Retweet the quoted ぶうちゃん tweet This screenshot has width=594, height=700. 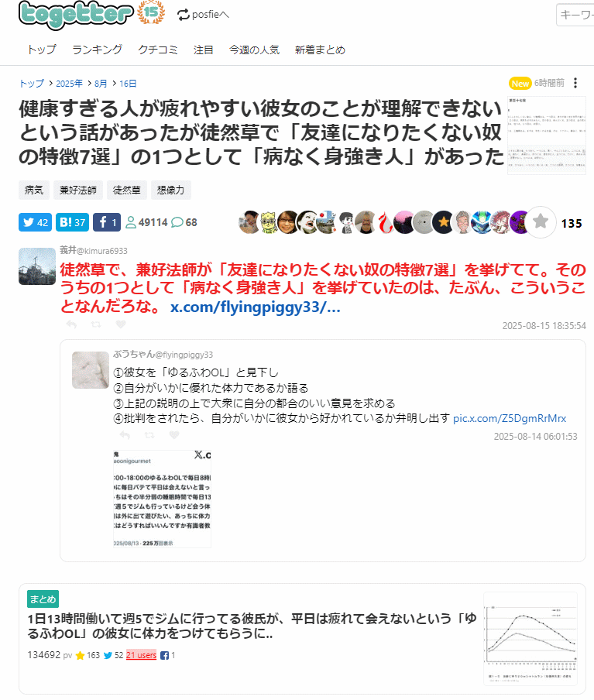pyautogui.click(x=149, y=435)
